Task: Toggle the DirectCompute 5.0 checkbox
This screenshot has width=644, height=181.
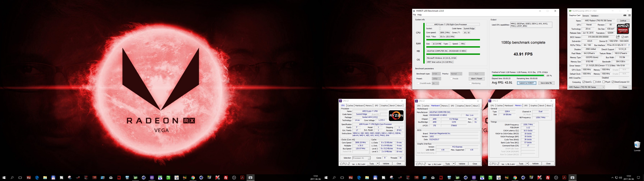Action: coord(613,82)
